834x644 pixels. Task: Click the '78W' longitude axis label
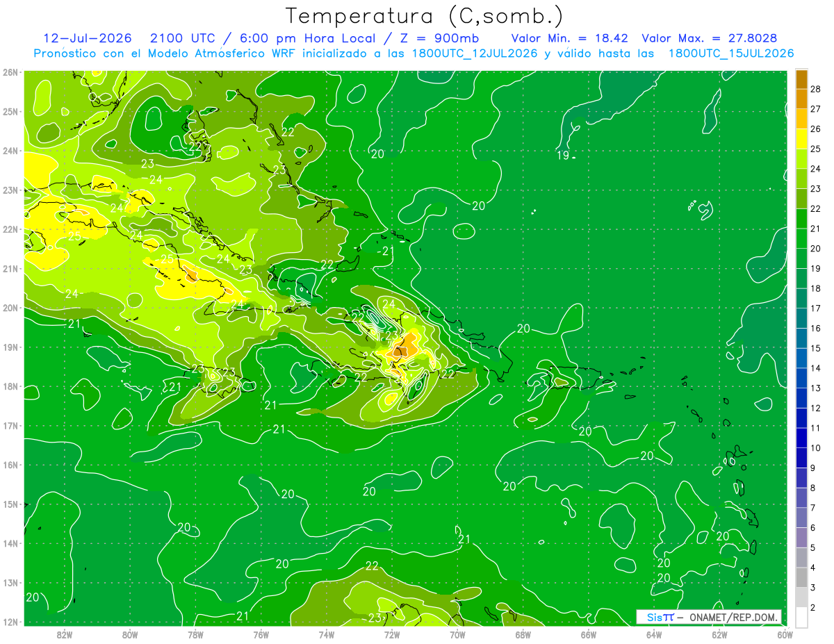[x=195, y=634]
